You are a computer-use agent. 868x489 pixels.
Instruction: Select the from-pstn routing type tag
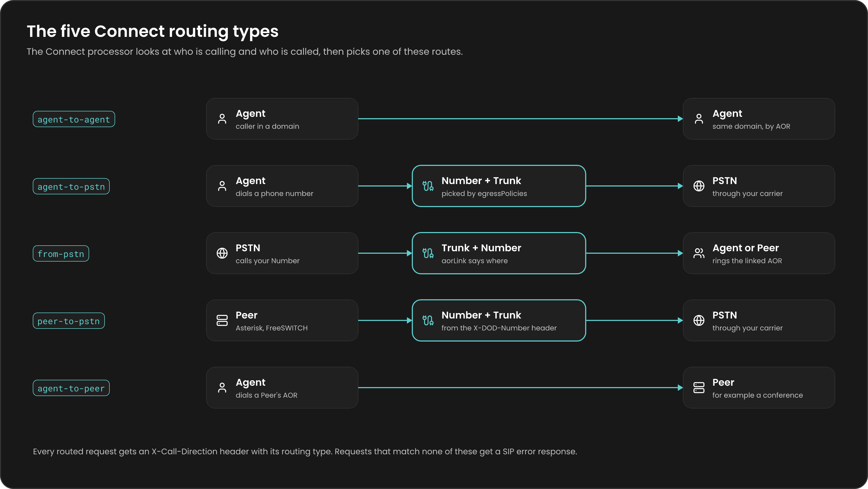pos(61,253)
